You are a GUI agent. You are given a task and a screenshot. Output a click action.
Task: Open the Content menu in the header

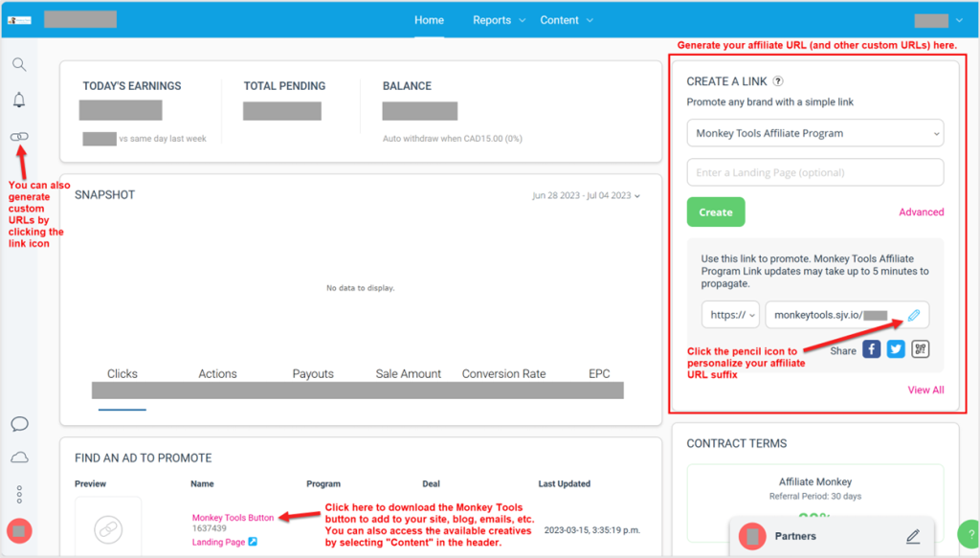click(565, 19)
